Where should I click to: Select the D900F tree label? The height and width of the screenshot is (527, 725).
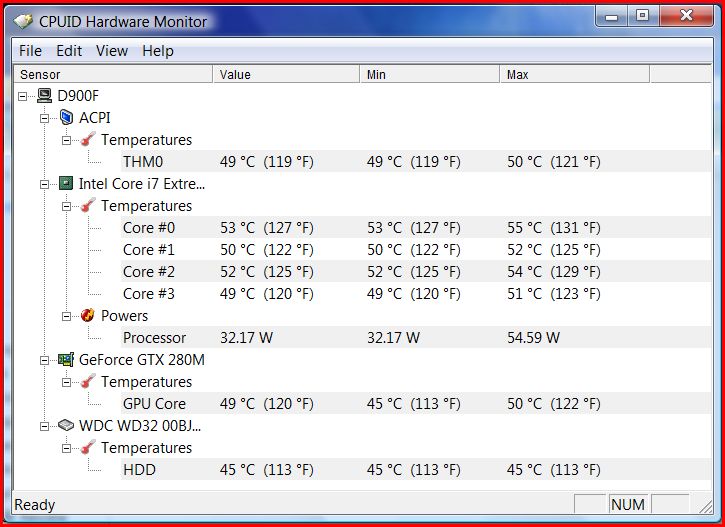coord(78,96)
